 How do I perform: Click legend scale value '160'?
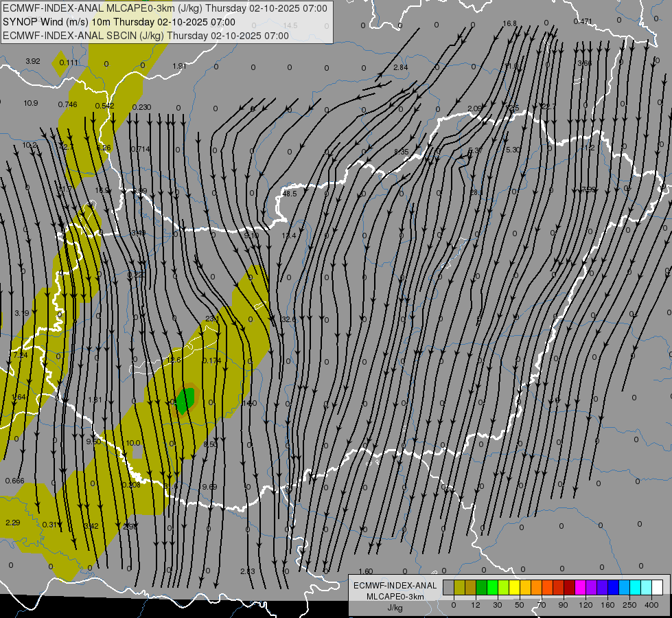tap(607, 605)
